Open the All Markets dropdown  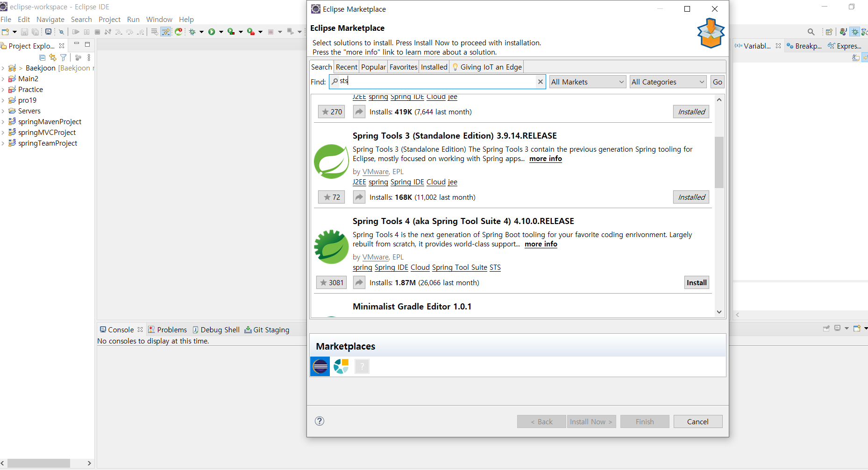(x=587, y=82)
